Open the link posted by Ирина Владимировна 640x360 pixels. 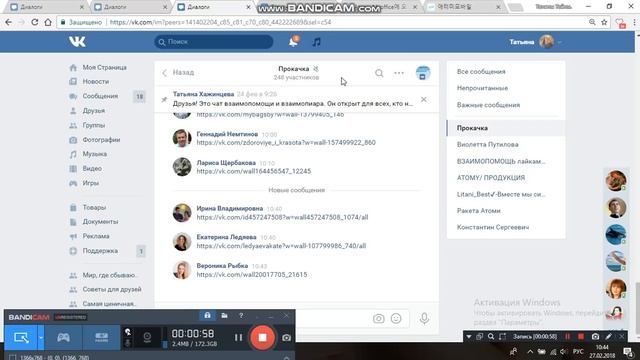pyautogui.click(x=282, y=217)
